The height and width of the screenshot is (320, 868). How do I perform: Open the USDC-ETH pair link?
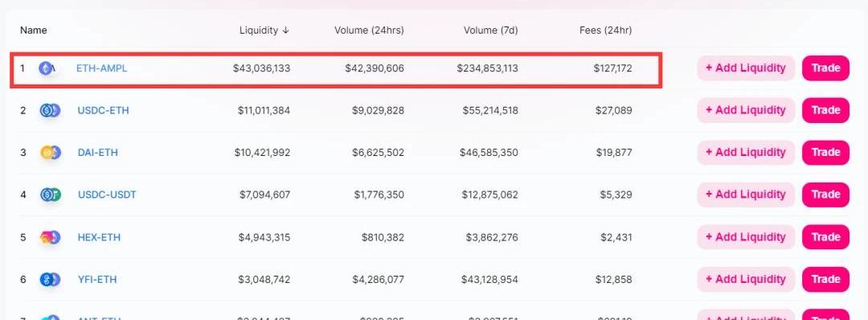coord(103,111)
